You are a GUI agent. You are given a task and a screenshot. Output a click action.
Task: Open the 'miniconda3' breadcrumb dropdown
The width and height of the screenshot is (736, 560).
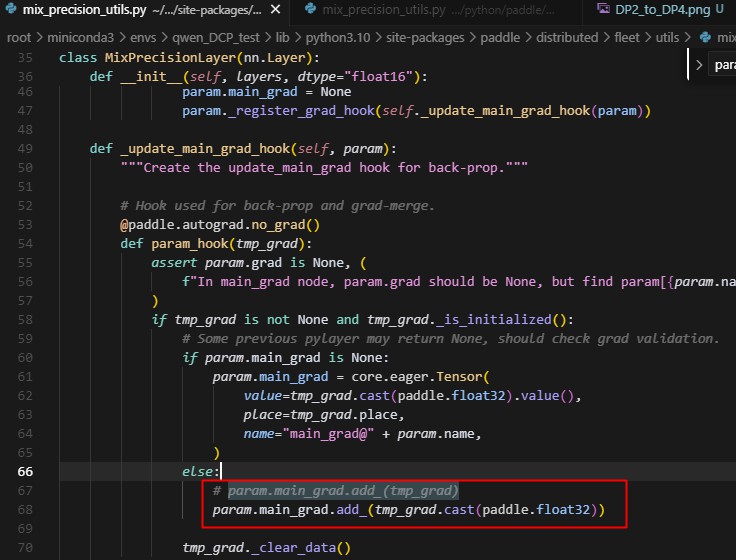coord(80,37)
